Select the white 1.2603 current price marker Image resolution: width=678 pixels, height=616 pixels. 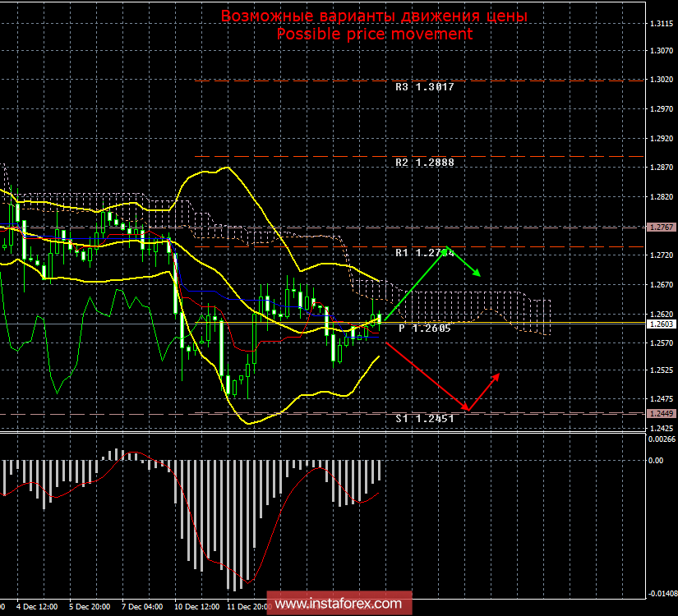662,324
